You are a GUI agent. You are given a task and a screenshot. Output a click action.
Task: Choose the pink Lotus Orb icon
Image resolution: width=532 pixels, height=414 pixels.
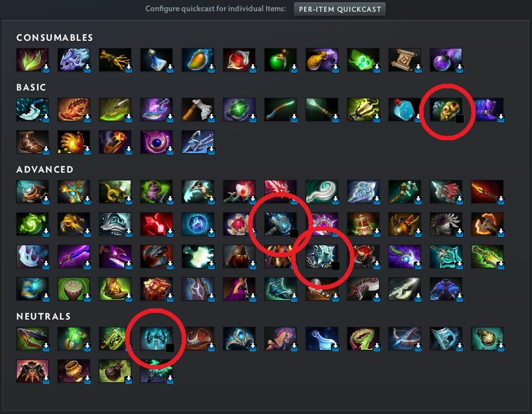239,224
